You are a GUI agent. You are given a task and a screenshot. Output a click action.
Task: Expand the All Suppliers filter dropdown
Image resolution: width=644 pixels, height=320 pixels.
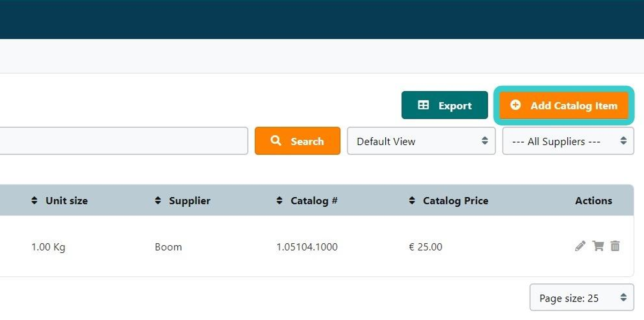pyautogui.click(x=568, y=141)
